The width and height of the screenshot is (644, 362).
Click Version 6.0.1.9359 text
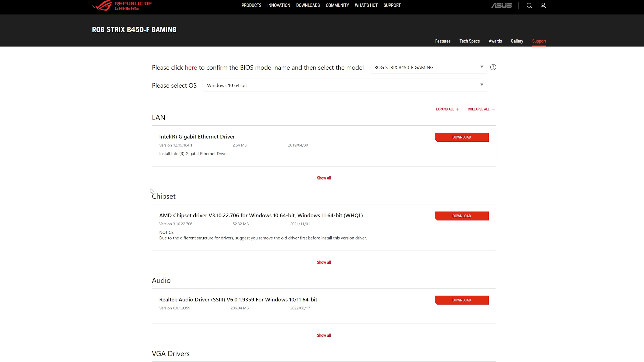(x=175, y=308)
